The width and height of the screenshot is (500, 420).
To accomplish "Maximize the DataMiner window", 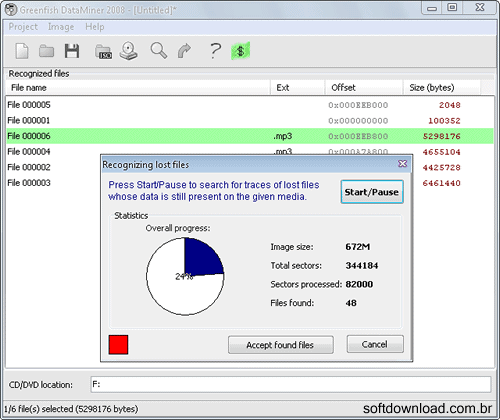I will [x=452, y=7].
